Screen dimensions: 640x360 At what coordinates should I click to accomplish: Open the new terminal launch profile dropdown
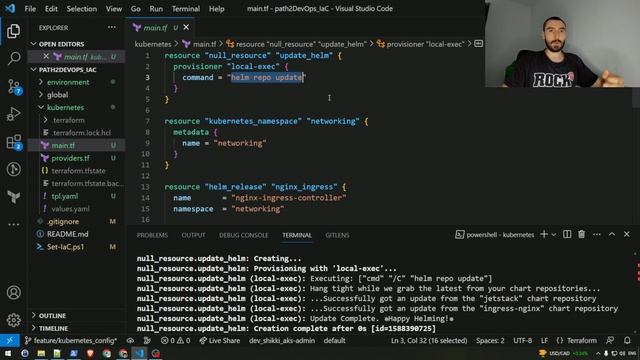554,235
